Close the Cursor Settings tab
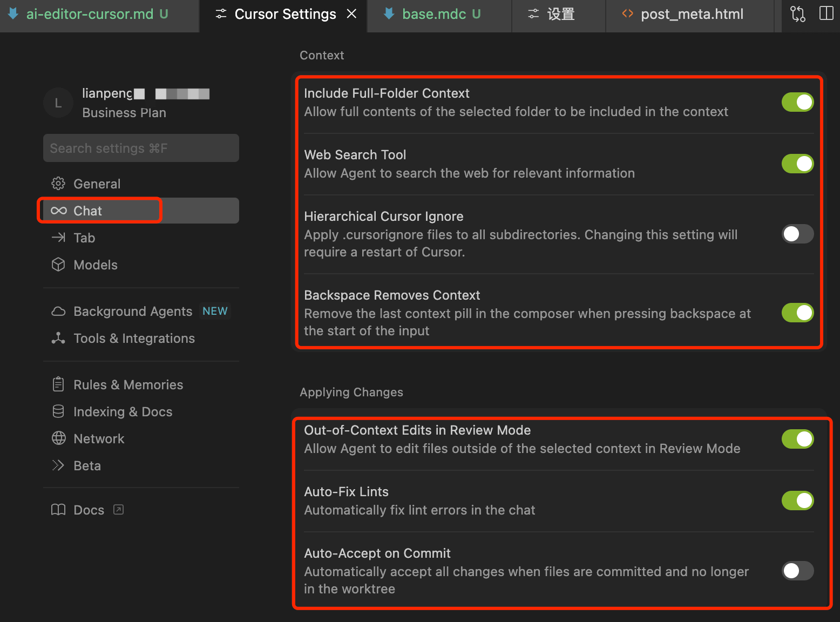The height and width of the screenshot is (622, 840). (x=351, y=13)
